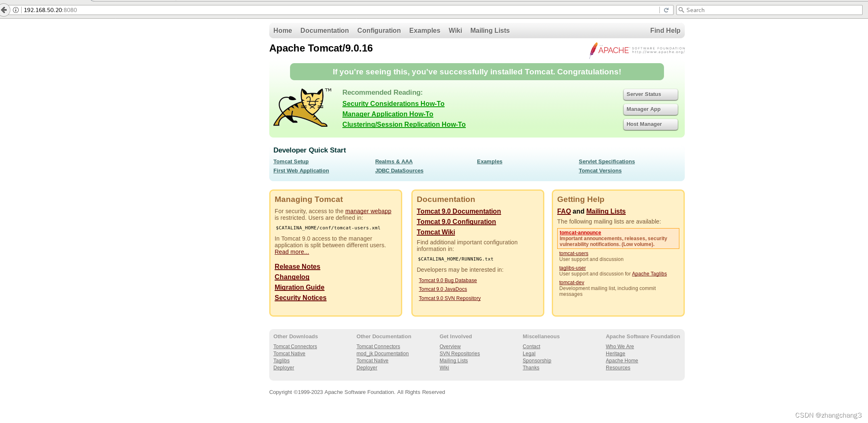868x423 pixels.
Task: Open the tomcat-dev mailing list link
Action: [x=572, y=283]
